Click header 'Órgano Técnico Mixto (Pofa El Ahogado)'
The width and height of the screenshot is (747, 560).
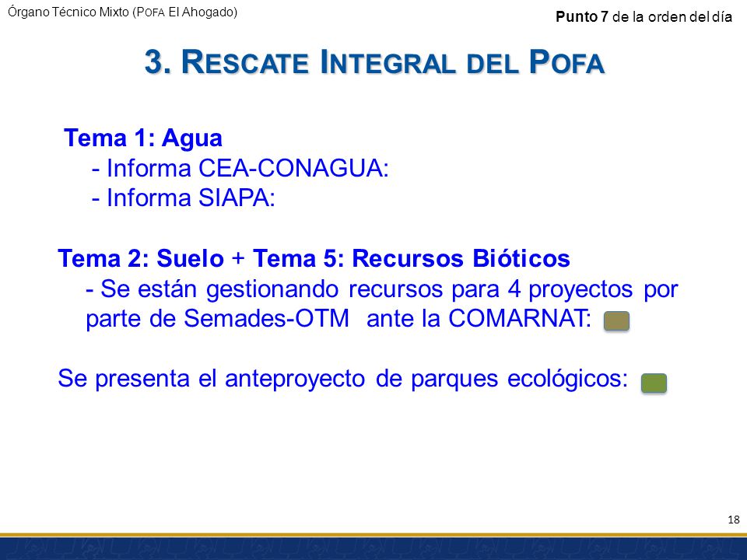point(122,12)
